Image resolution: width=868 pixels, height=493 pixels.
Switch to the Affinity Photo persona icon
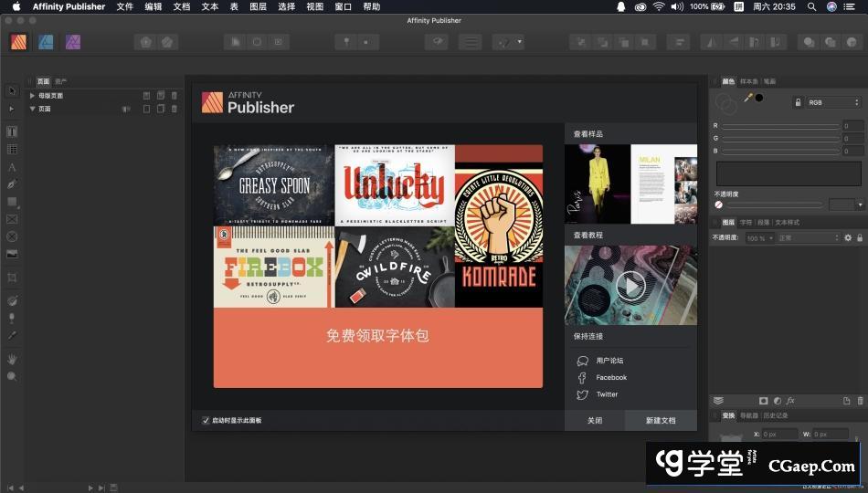[x=73, y=42]
